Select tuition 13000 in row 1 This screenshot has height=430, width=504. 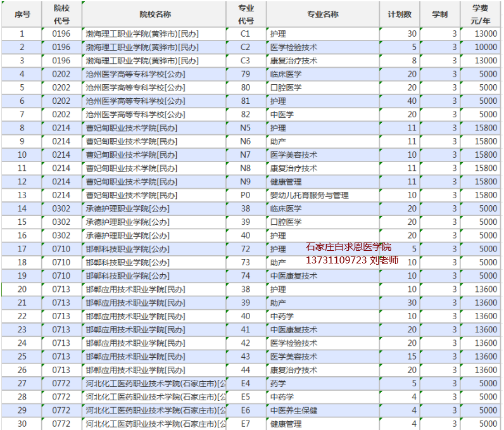tap(486, 34)
